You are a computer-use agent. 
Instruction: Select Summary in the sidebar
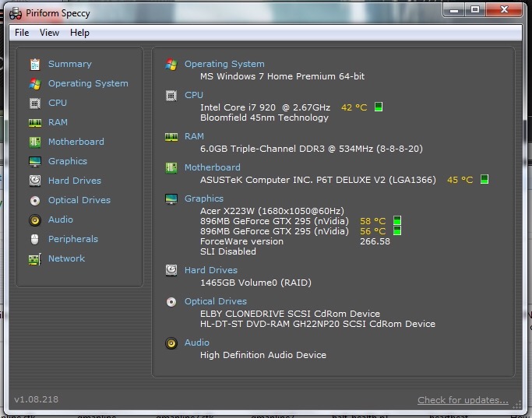pyautogui.click(x=70, y=64)
